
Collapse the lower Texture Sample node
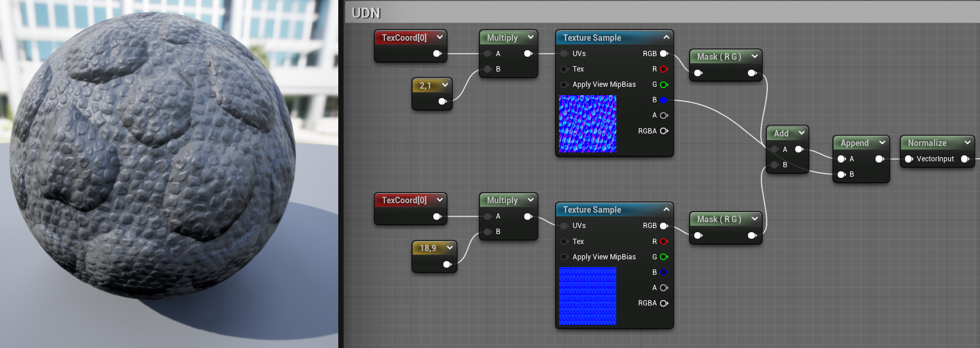pyautogui.click(x=666, y=209)
